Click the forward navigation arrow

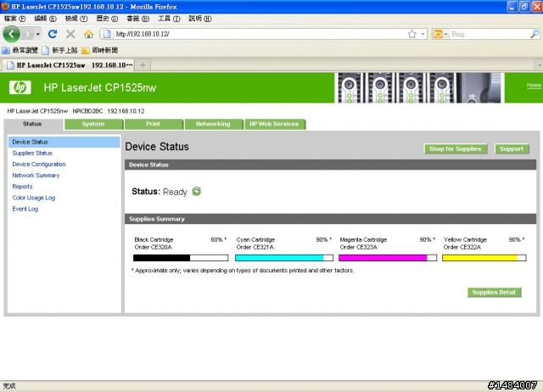point(28,34)
